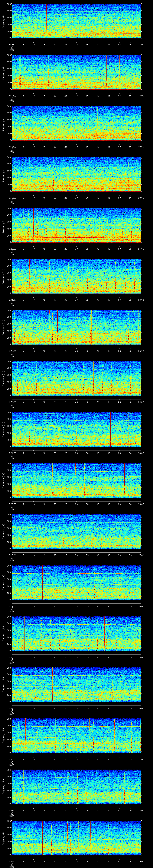This screenshot has width=153, height=868.
Task: Select the '6:25:00' time label
Action: click(12, 504)
